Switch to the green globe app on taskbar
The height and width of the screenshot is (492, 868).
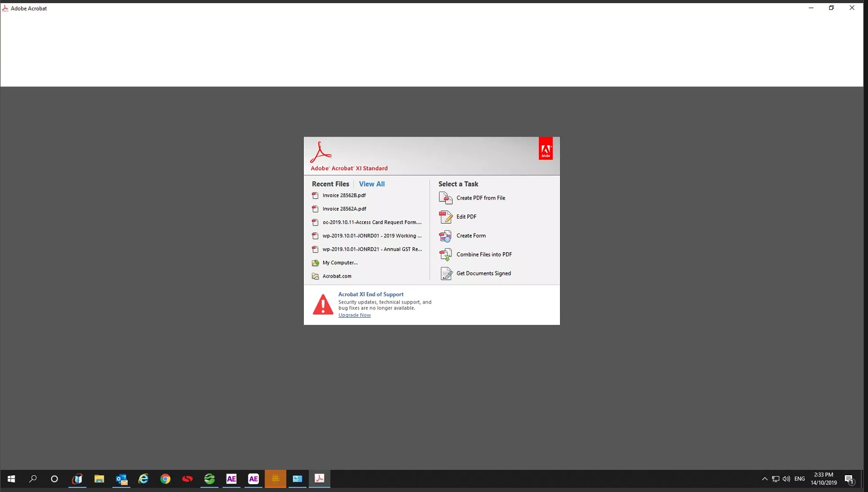click(210, 479)
